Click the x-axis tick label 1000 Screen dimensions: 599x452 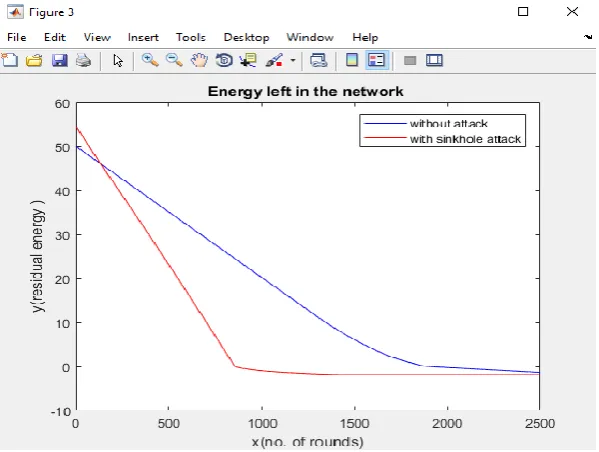pos(262,424)
